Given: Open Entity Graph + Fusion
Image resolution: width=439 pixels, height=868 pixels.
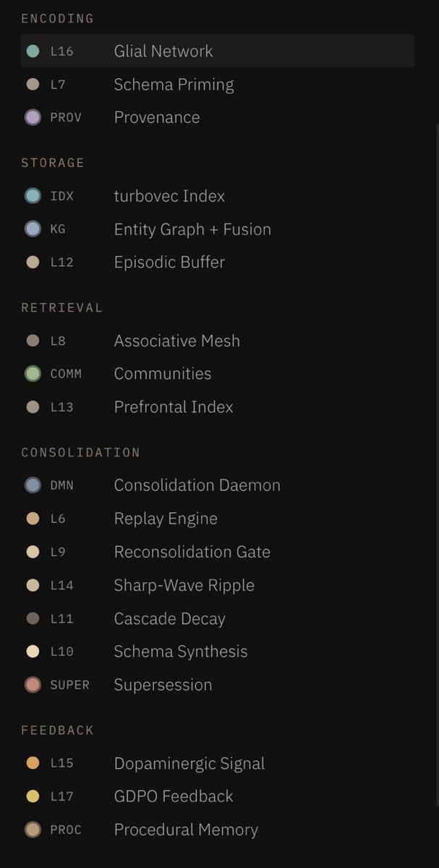Looking at the screenshot, I should (217, 229).
